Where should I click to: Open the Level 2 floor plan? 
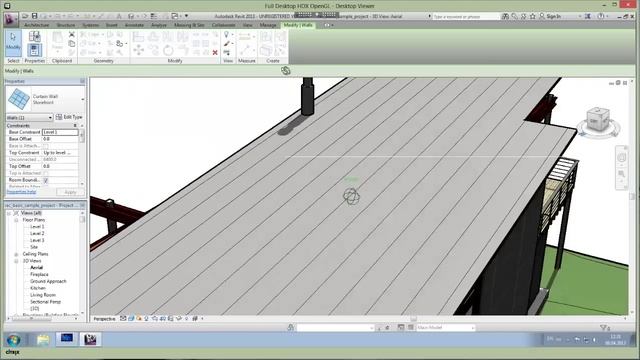37,233
